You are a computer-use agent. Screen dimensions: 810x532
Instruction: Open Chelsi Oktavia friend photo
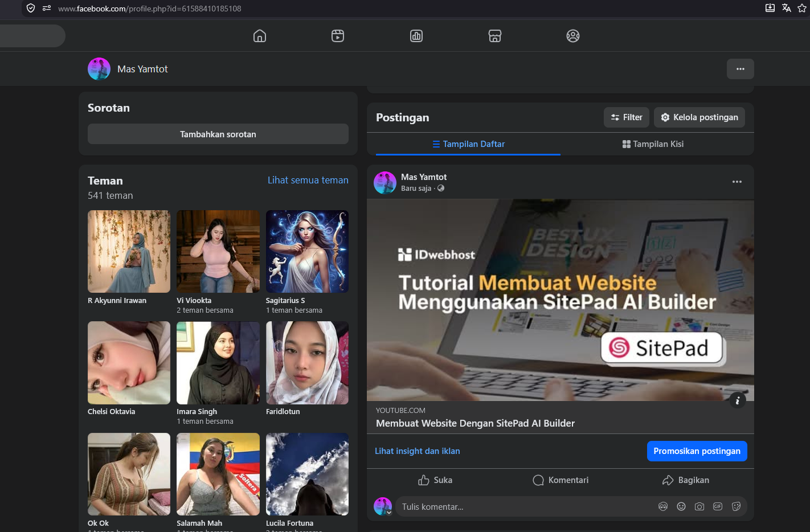(x=129, y=363)
